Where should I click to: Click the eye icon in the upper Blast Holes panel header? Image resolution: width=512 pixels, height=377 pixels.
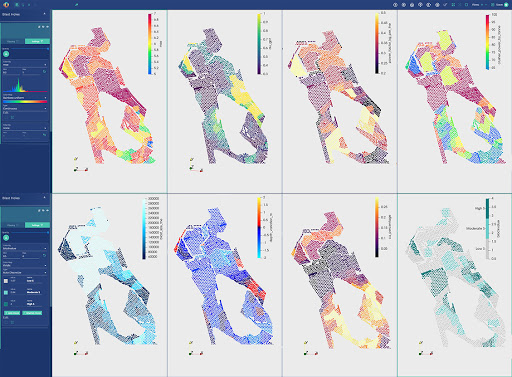pos(47,27)
